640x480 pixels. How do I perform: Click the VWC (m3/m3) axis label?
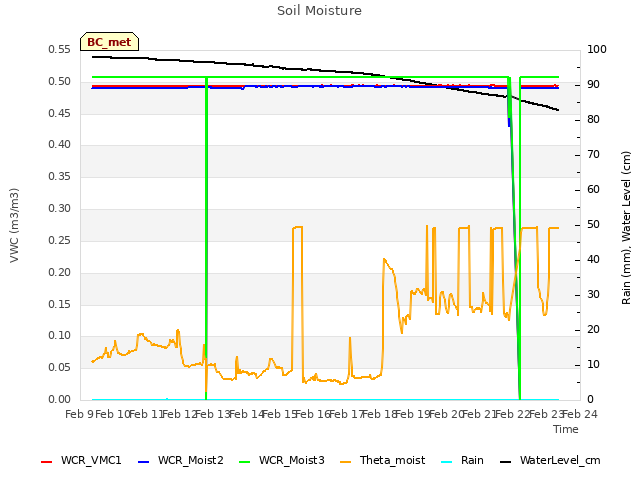pyautogui.click(x=14, y=225)
